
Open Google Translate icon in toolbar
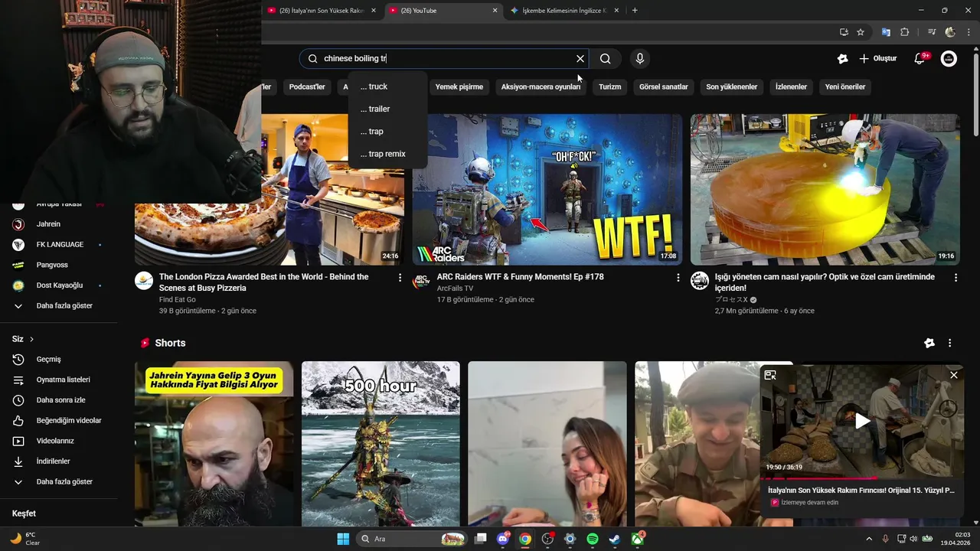coord(886,32)
